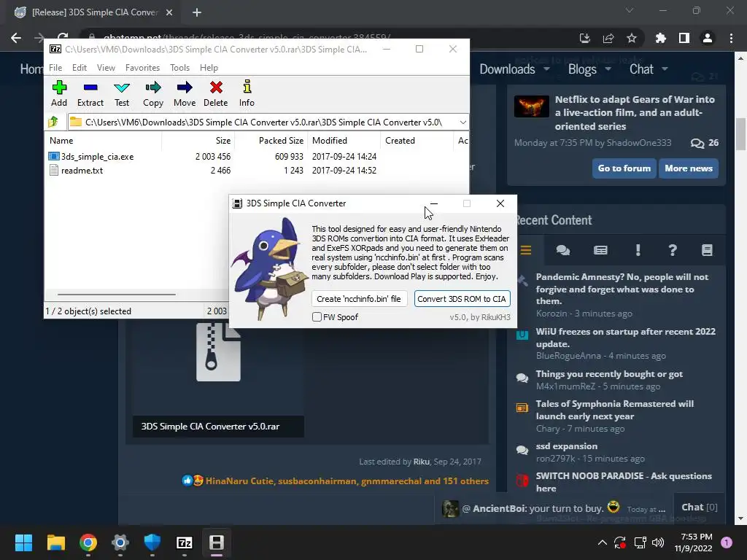
Task: Open a new browser tab
Action: tap(197, 12)
